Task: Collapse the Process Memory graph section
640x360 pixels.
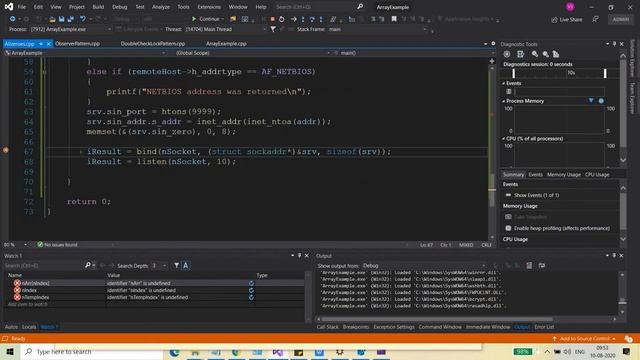Action: click(x=504, y=101)
